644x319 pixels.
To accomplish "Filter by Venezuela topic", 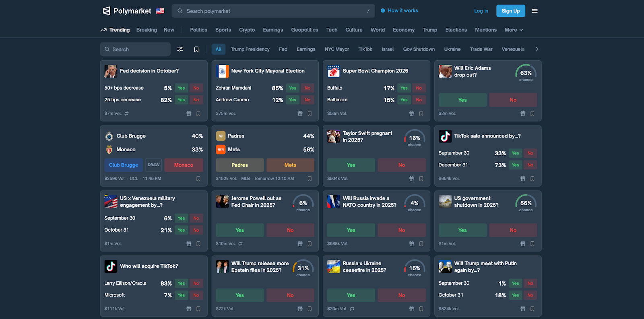I will [x=513, y=49].
